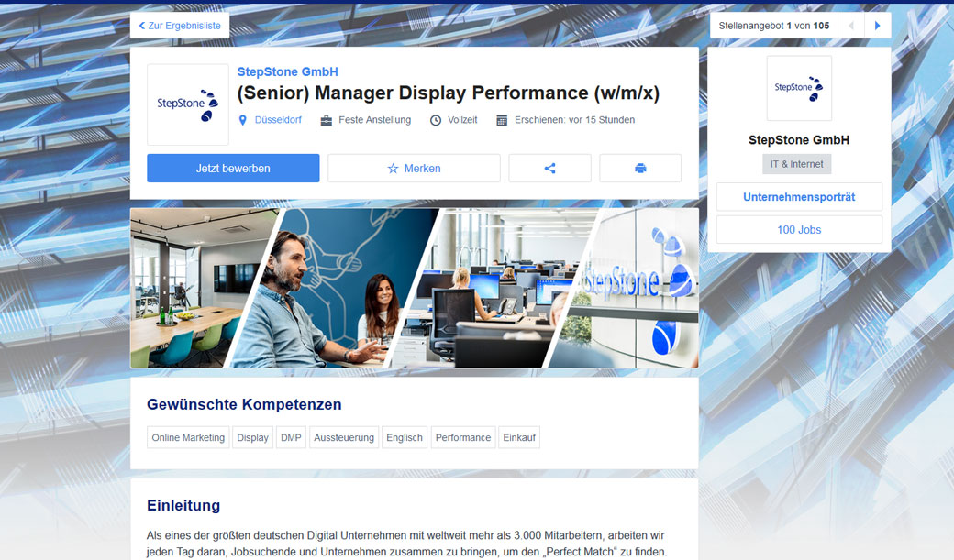This screenshot has height=560, width=954.
Task: Click Jetzt bewerben to apply
Action: click(233, 169)
